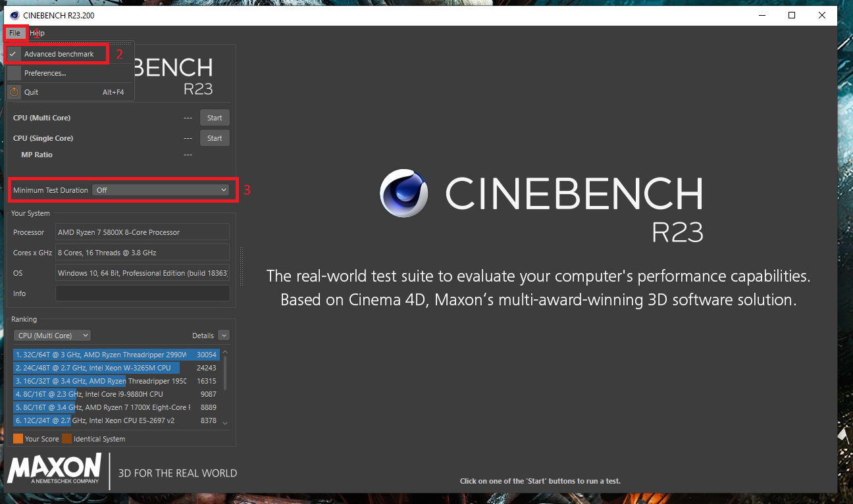Maximize the Cinebench window
The width and height of the screenshot is (853, 504).
click(792, 15)
